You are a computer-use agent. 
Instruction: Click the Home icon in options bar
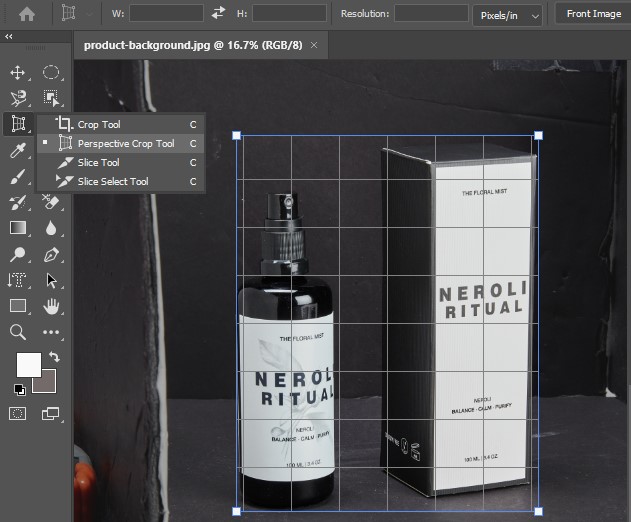tap(27, 14)
